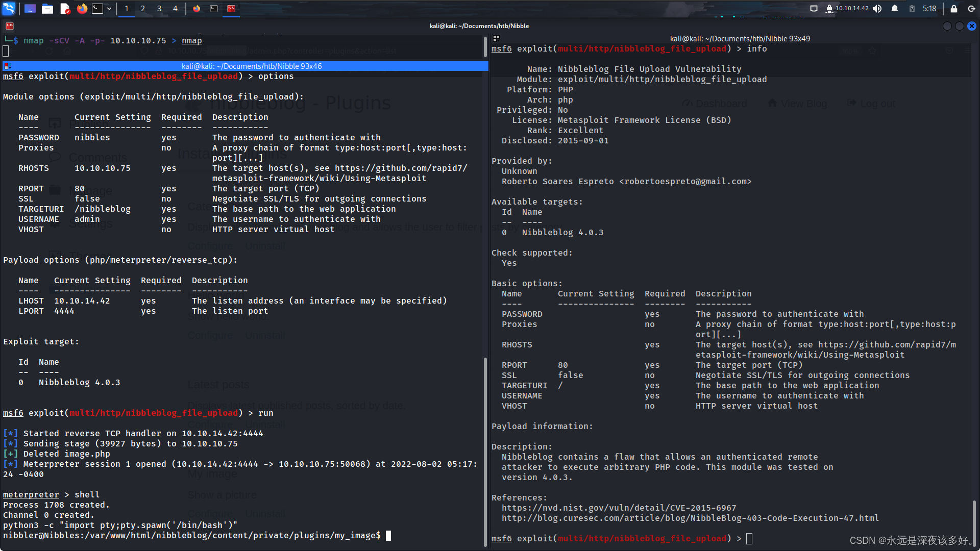This screenshot has width=980, height=551.
Task: Click the VPN IP 10.10.14.42 label
Action: [x=852, y=8]
